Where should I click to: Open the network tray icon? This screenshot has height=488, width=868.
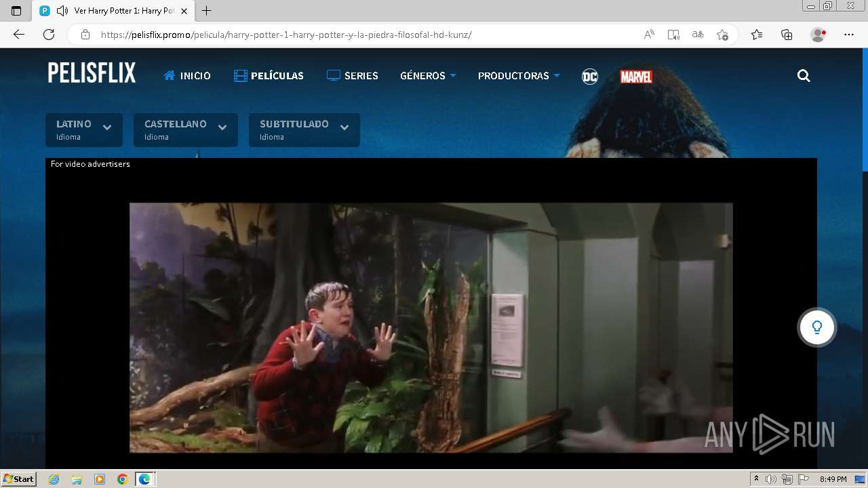pos(787,479)
